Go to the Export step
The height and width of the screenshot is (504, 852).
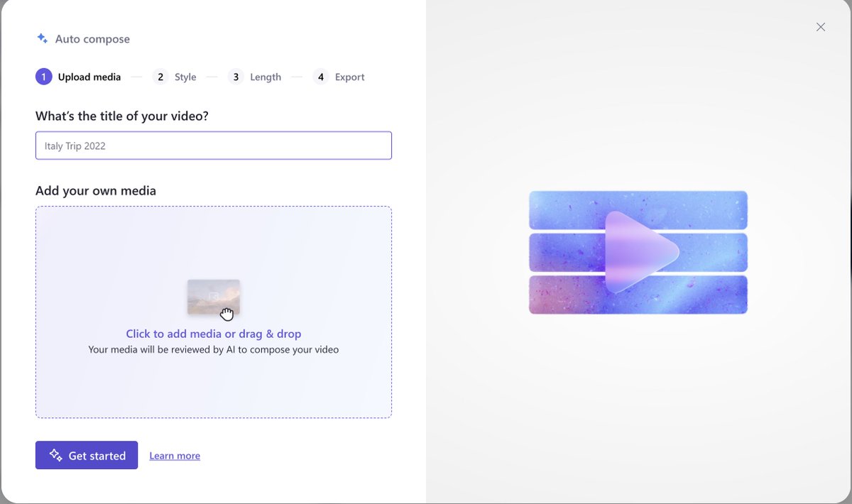tap(339, 77)
